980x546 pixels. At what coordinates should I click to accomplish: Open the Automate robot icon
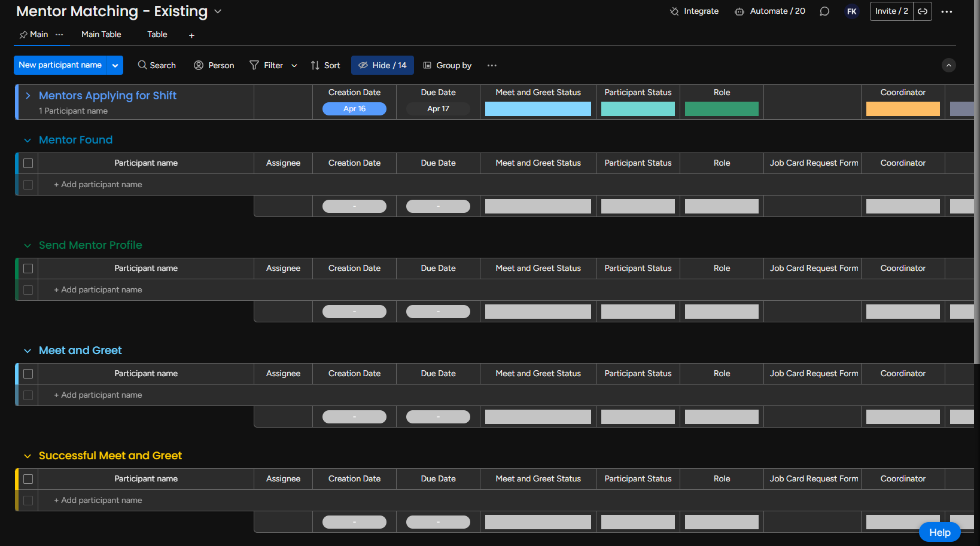tap(739, 11)
